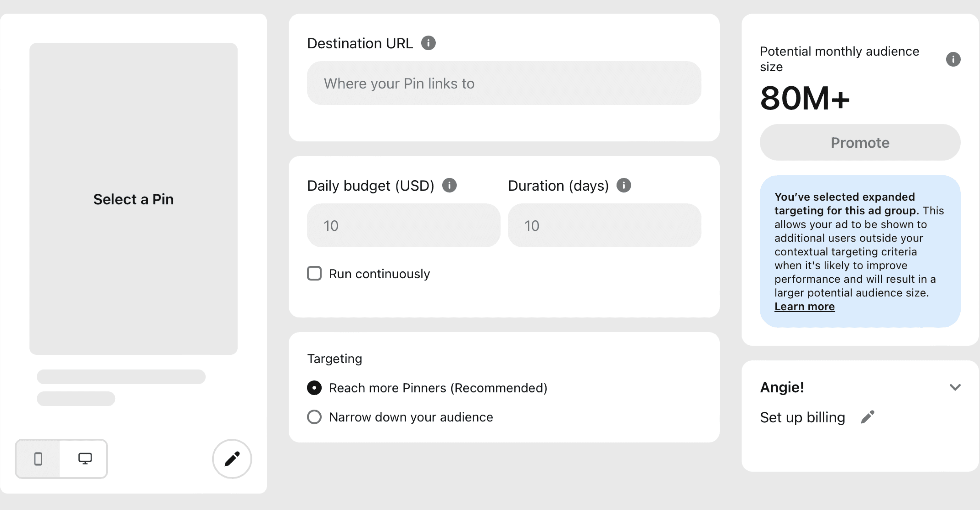This screenshot has height=510, width=980.
Task: Select Reach more Pinners radio option
Action: click(x=314, y=388)
